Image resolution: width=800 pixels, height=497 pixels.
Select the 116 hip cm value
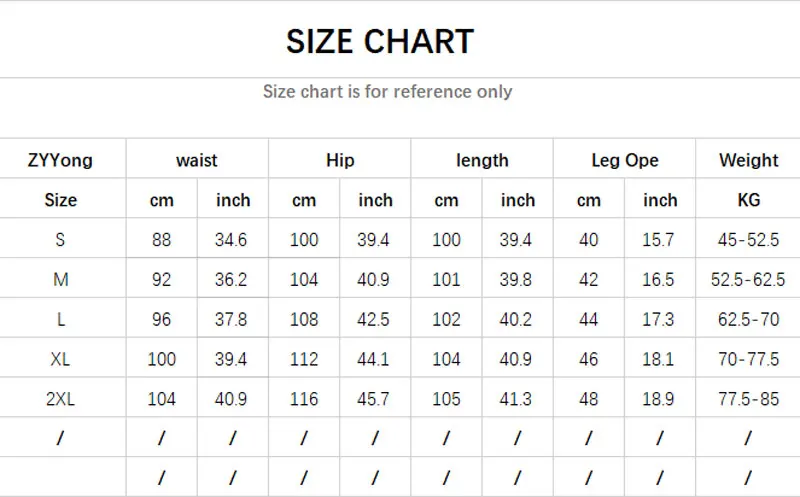point(304,399)
